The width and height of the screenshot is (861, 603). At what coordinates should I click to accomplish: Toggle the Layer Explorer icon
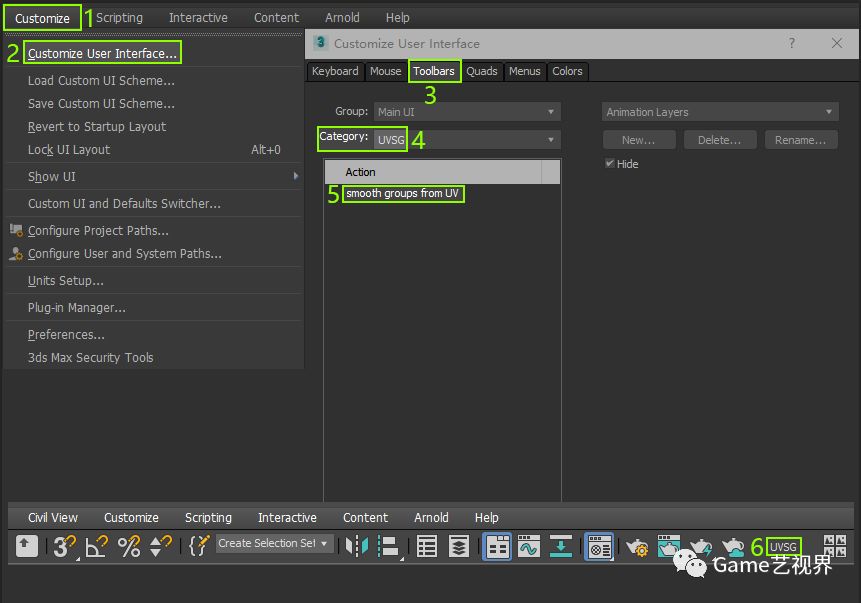(x=459, y=546)
